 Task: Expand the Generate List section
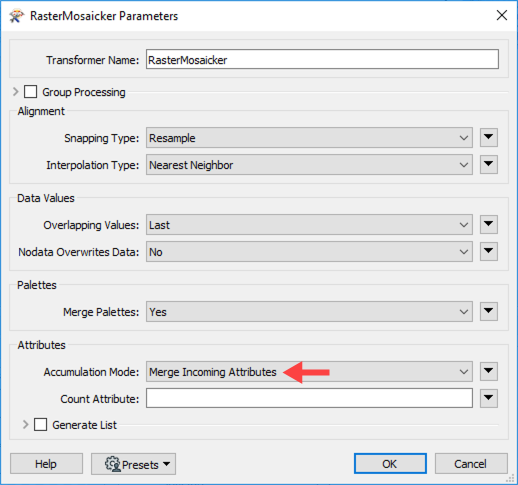tap(25, 425)
